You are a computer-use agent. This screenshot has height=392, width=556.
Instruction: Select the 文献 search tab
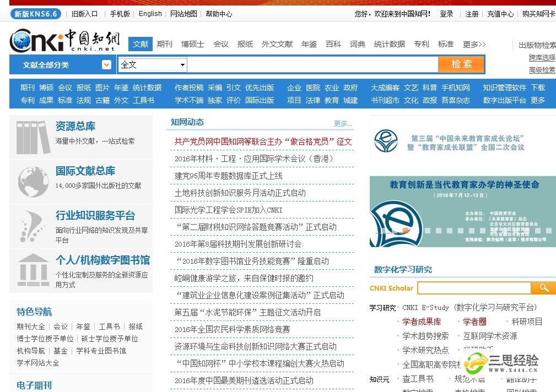tap(141, 44)
